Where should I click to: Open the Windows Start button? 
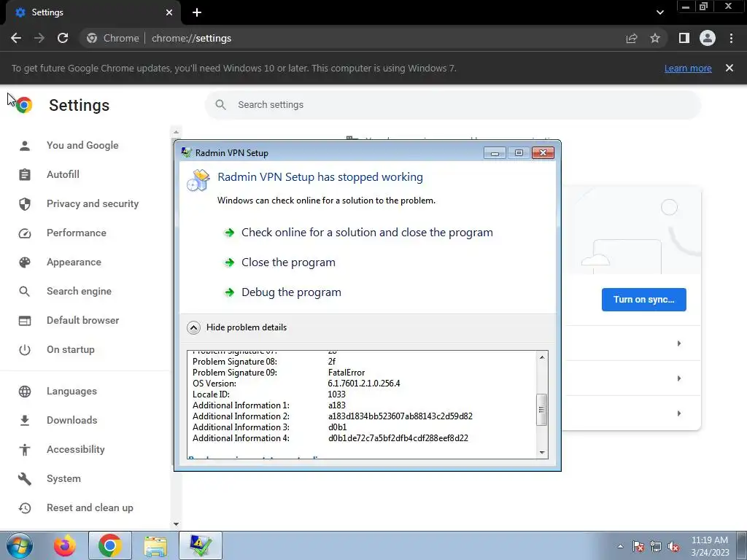pos(19,545)
